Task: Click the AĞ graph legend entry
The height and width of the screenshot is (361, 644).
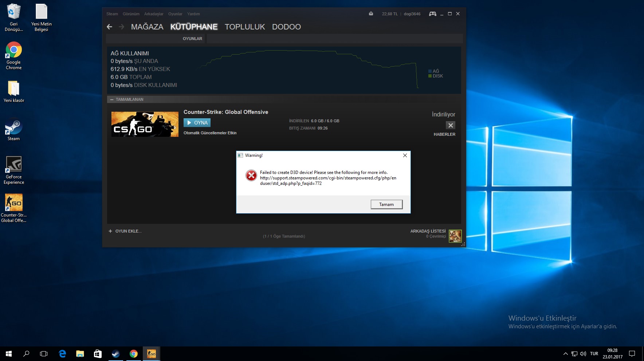Action: click(x=434, y=71)
